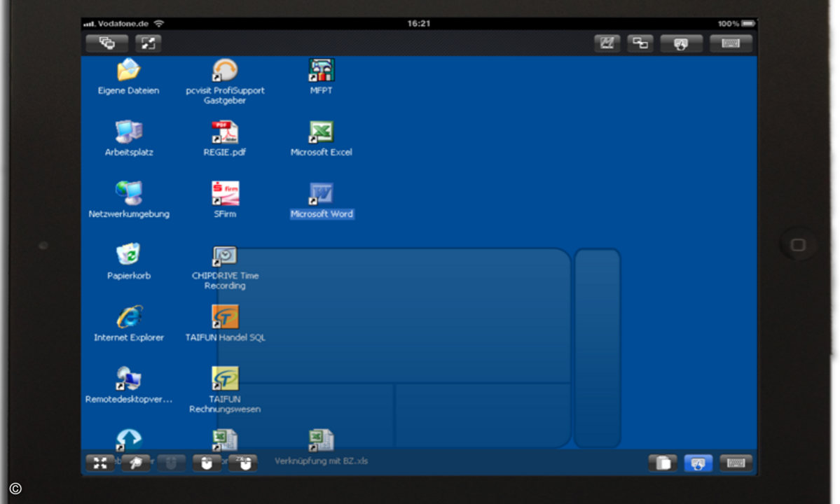
Task: Click the "Microsoft Word" highlighted label
Action: coord(322,214)
